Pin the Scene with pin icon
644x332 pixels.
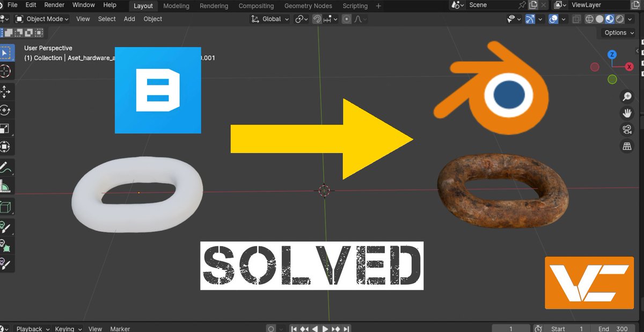point(522,5)
